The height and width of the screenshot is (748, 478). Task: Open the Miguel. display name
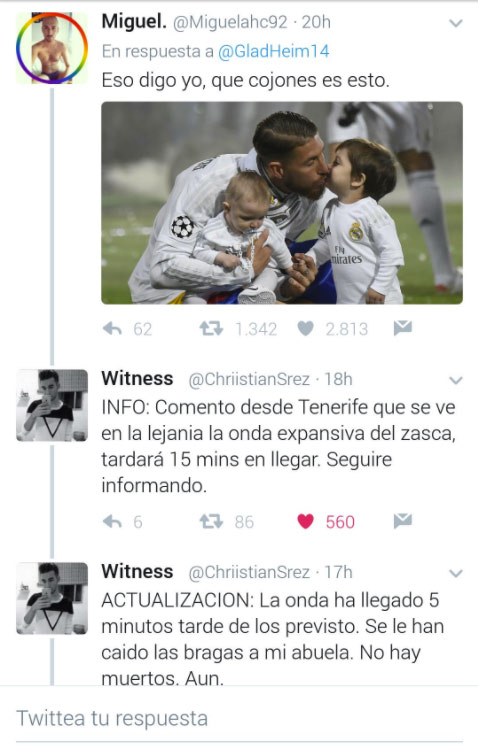134,21
